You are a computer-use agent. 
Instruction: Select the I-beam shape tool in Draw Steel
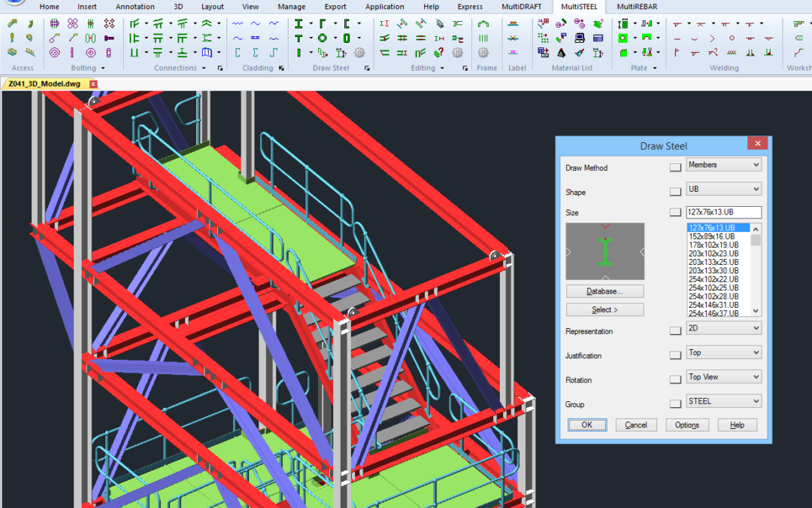(x=298, y=24)
